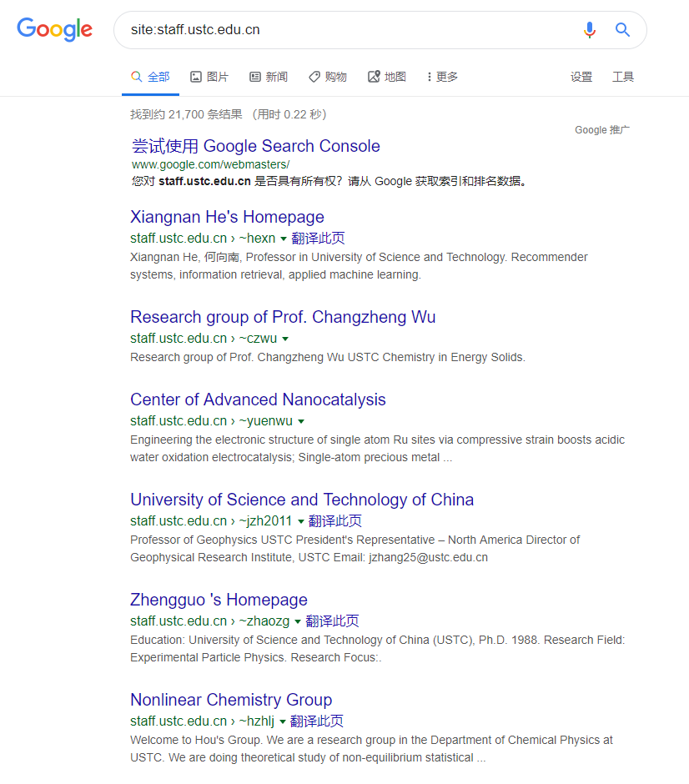The height and width of the screenshot is (784, 689).
Task: Expand dropdown arrow next to ~hzhlj URL
Action: pyautogui.click(x=283, y=721)
